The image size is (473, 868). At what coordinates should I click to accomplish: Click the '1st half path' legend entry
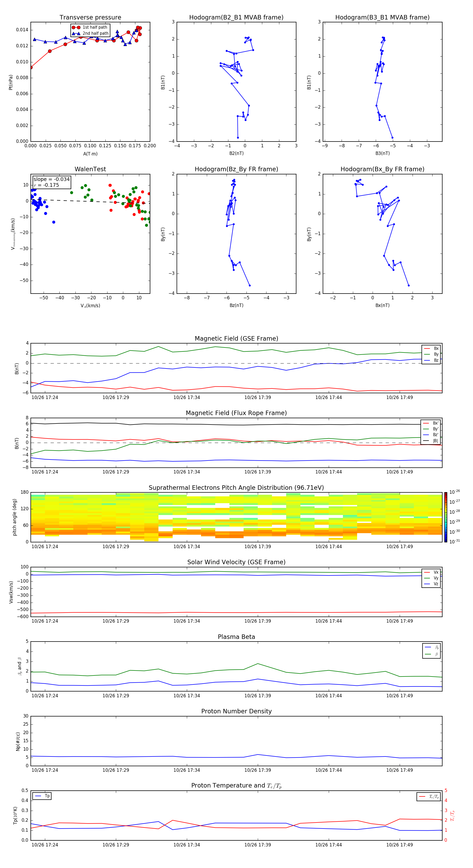coord(90,27)
